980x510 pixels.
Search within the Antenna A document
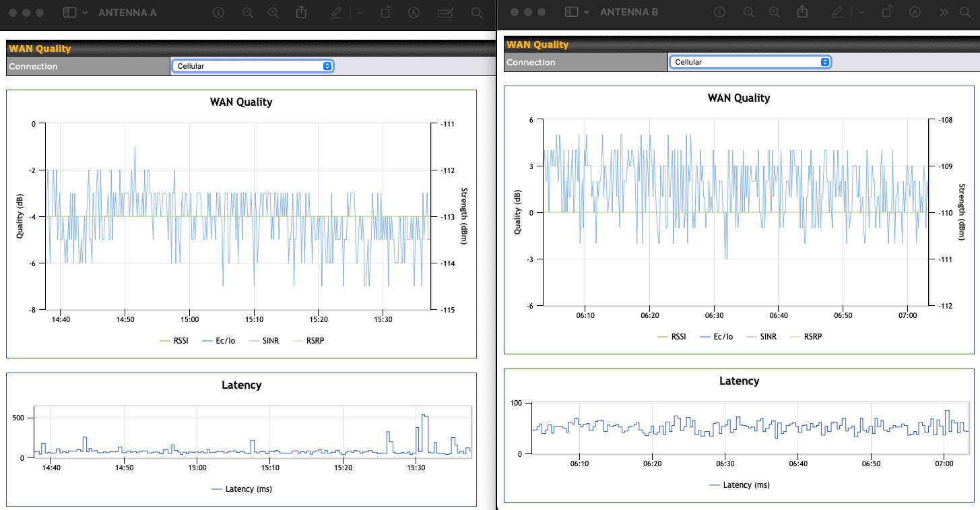[476, 13]
